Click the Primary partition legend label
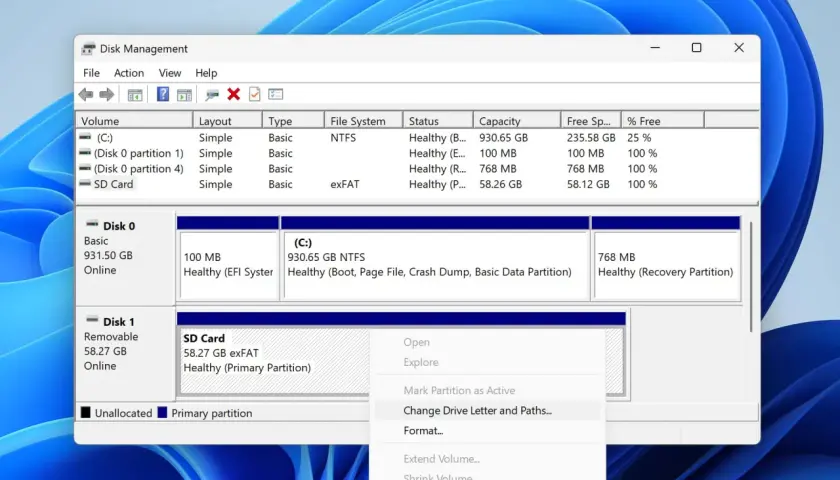 click(x=212, y=413)
